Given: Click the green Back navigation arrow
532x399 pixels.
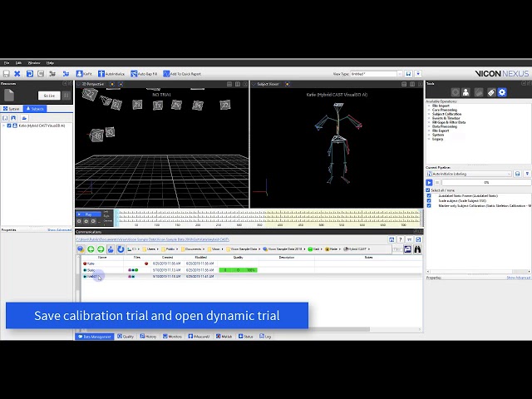Looking at the screenshot, I should coord(91,249).
